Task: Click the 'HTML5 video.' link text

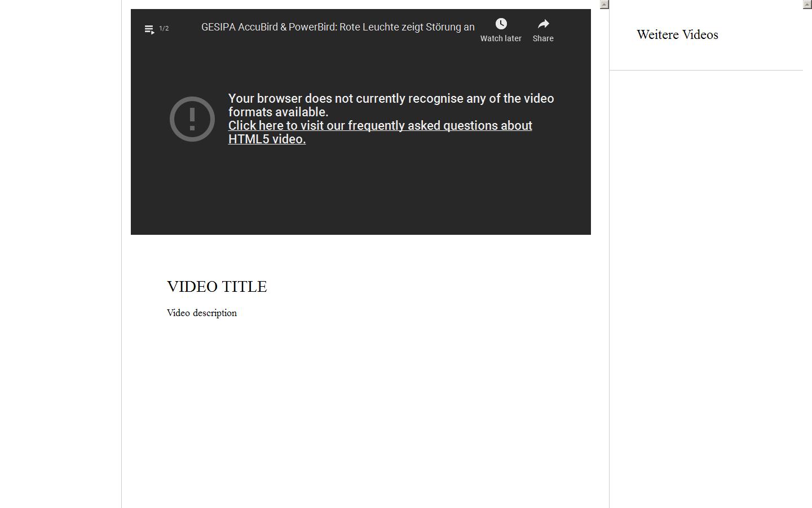Action: point(267,139)
